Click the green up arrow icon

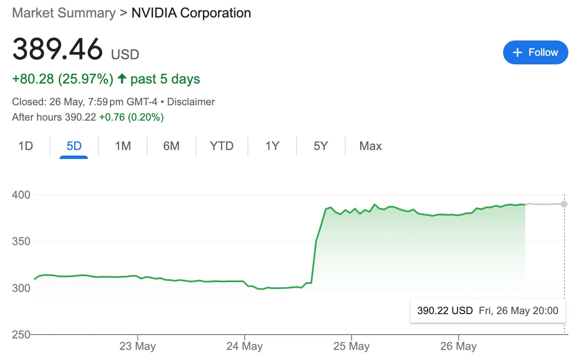coord(122,79)
